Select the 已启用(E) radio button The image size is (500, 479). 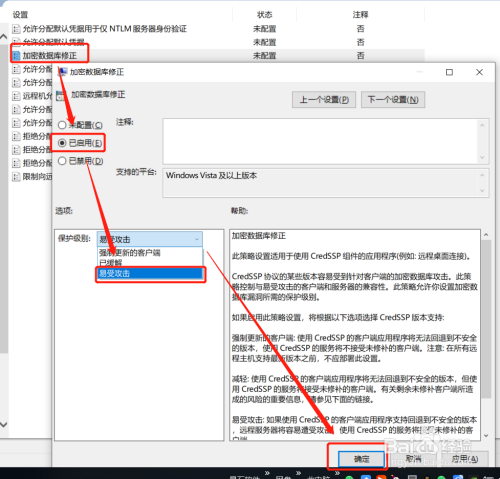pos(62,143)
